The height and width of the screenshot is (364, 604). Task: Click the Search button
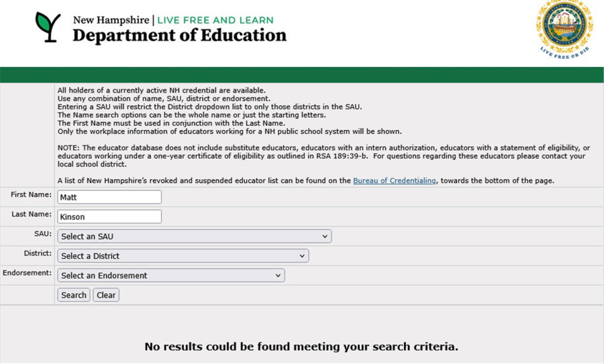pos(74,295)
